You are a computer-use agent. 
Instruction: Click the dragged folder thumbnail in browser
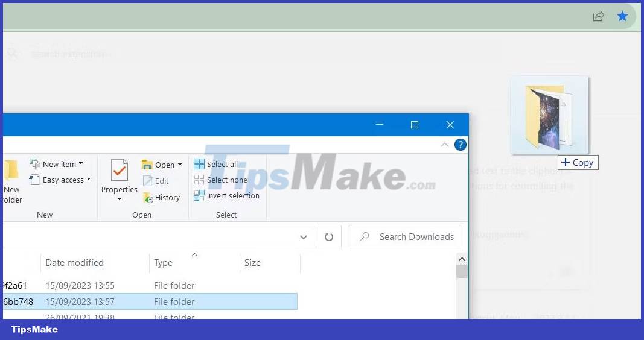[x=549, y=116]
